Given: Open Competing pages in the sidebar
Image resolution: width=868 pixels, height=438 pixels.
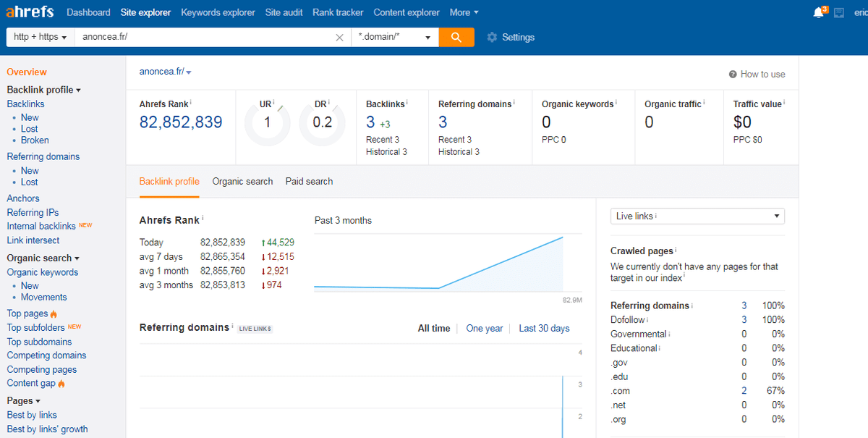Looking at the screenshot, I should [x=42, y=370].
